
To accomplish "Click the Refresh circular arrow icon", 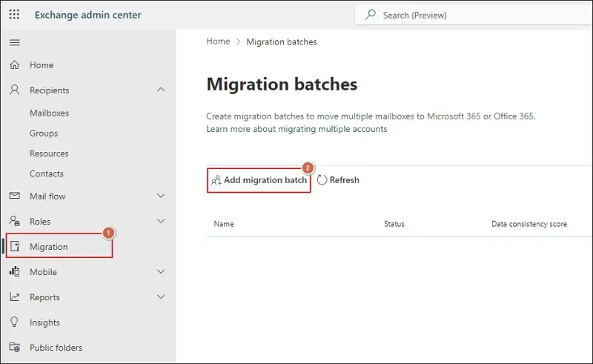I will 322,180.
